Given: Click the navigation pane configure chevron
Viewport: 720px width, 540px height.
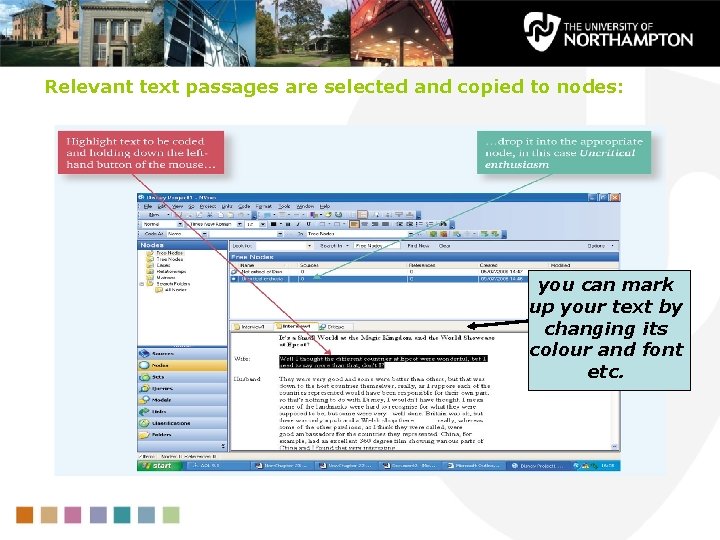Looking at the screenshot, I should [x=223, y=446].
